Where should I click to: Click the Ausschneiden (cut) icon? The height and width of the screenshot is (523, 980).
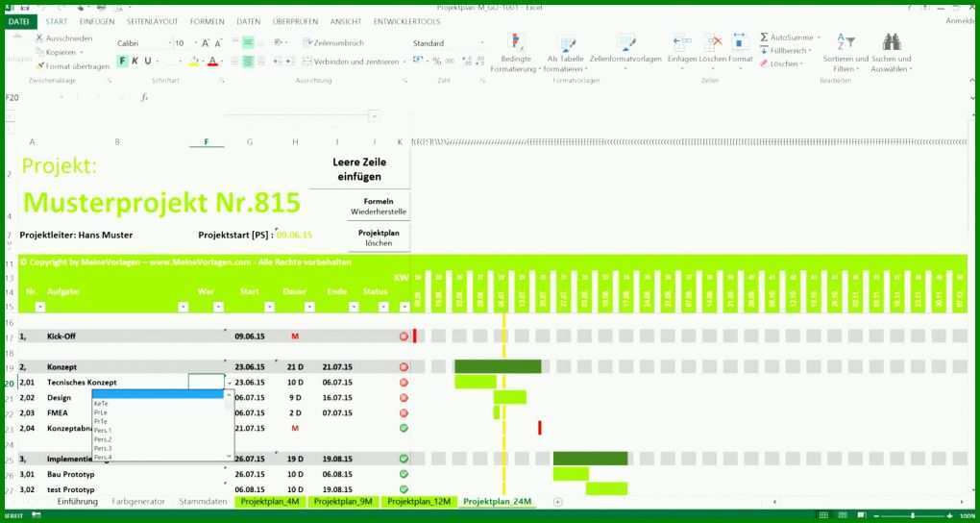(x=40, y=38)
